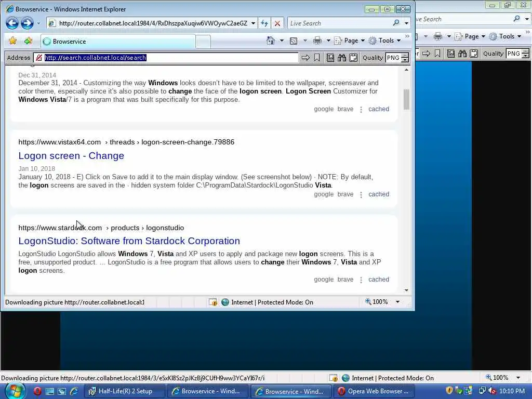Click the IE address bar with router.collabnet.local URL
Image resolution: width=532 pixels, height=399 pixels.
pos(151,23)
